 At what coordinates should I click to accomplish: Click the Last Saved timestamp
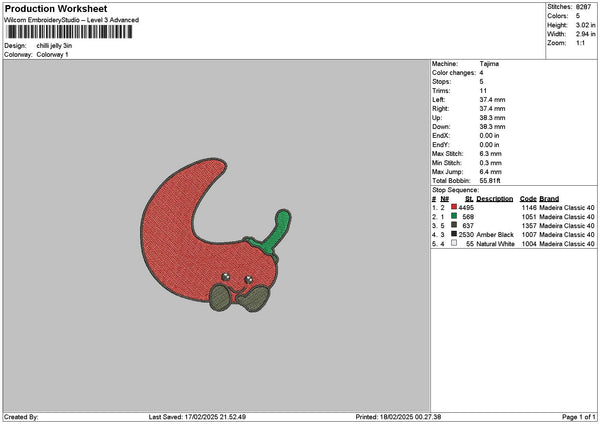[197, 417]
